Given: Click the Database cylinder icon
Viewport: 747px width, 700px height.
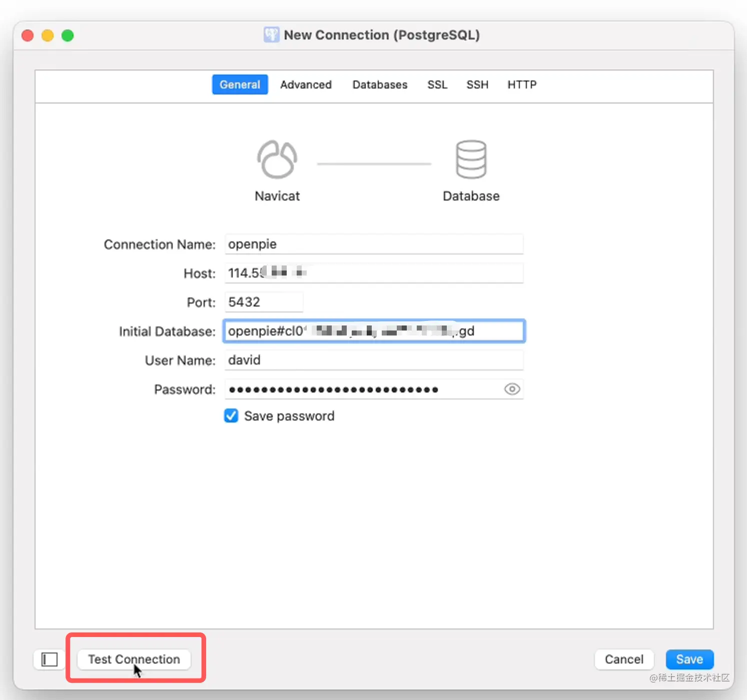Looking at the screenshot, I should (471, 159).
